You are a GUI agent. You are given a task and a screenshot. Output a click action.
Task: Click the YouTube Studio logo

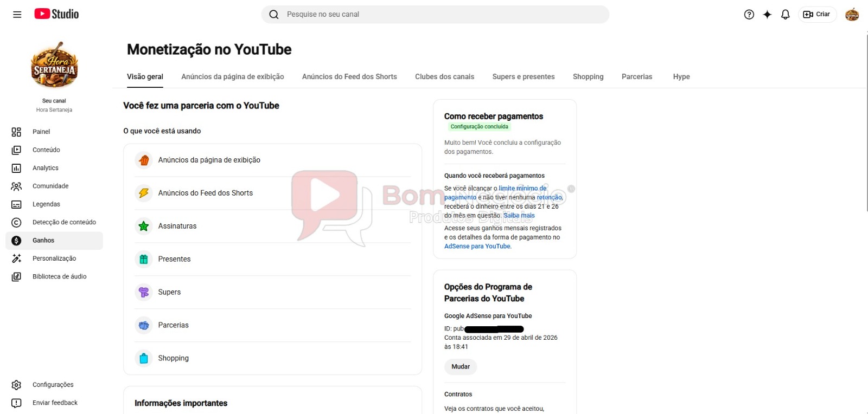coord(56,14)
